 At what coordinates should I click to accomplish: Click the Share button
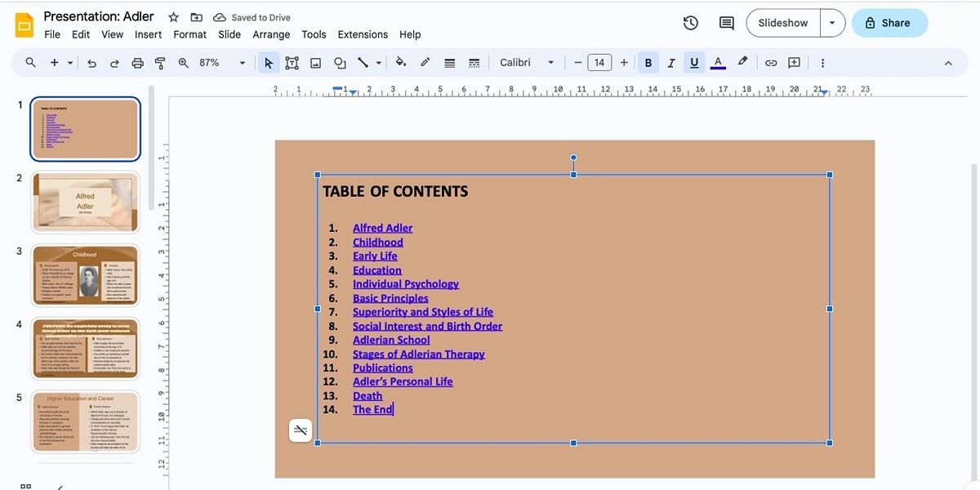pos(889,23)
